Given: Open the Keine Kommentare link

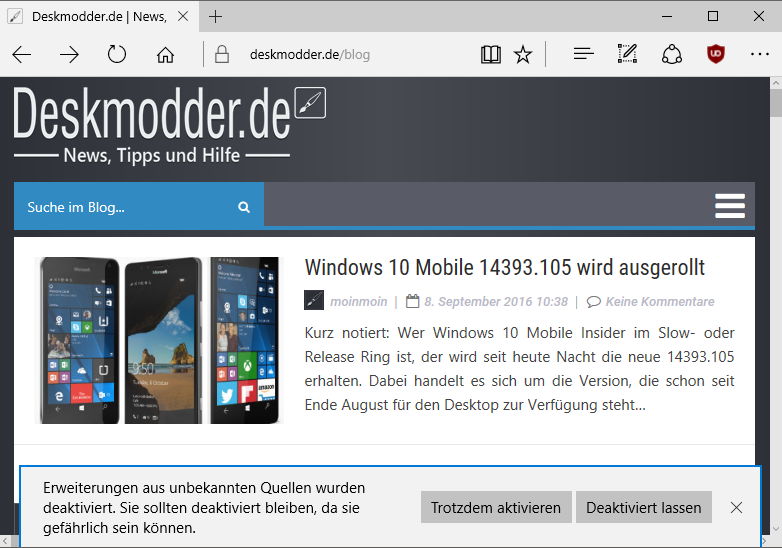Looking at the screenshot, I should coord(660,302).
